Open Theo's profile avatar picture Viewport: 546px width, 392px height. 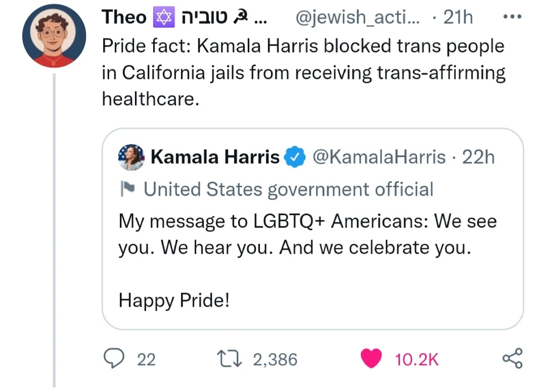click(54, 36)
